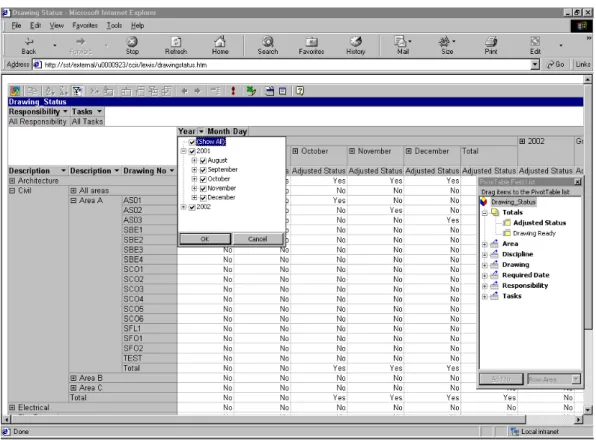Collapse the Civil row
596x440 pixels.
pos(12,191)
